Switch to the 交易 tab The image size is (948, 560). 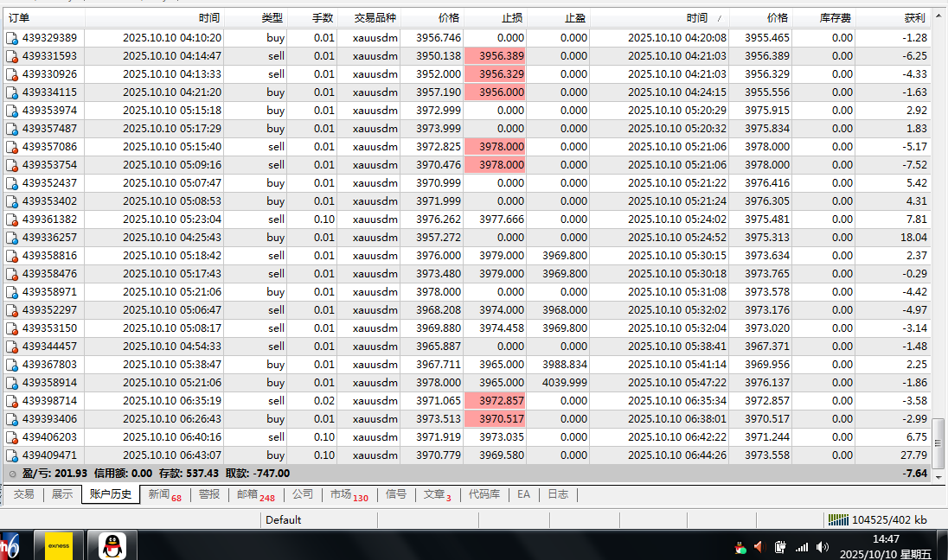23,494
